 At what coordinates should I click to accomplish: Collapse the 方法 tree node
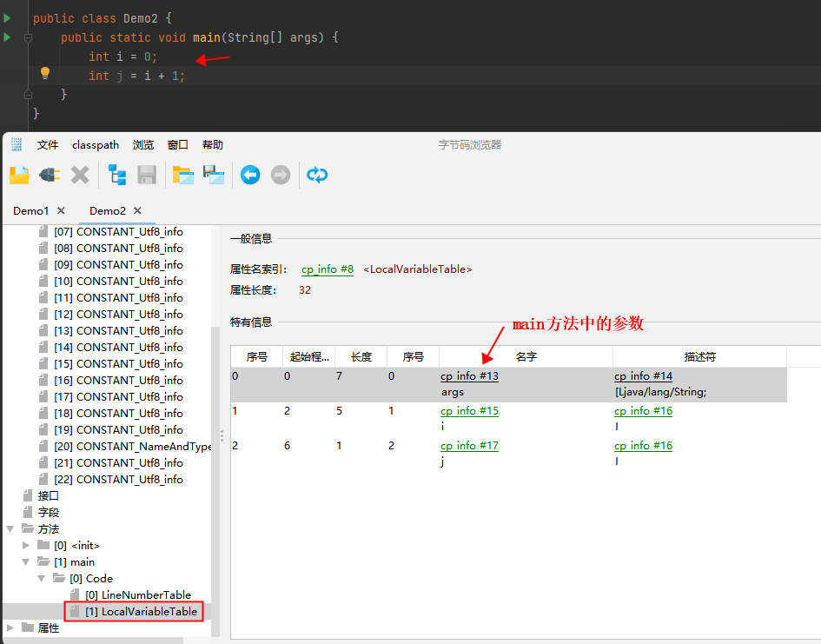click(x=10, y=529)
